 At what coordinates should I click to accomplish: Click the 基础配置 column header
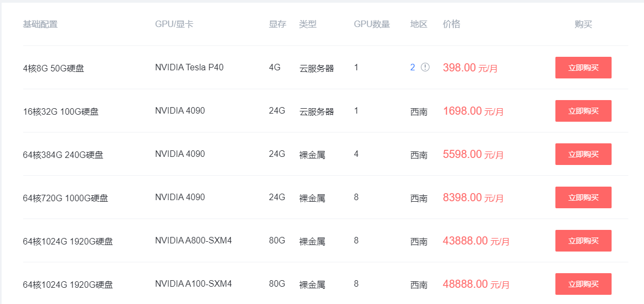tap(40, 24)
